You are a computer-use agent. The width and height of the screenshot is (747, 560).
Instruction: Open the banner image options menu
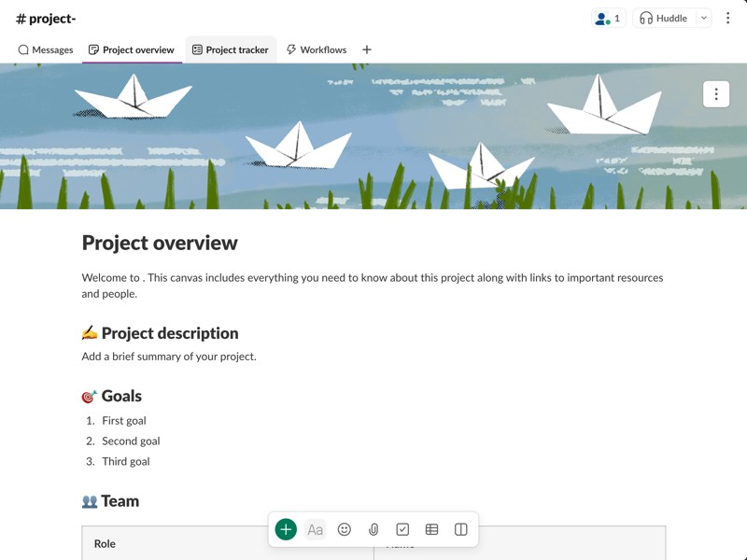[716, 94]
